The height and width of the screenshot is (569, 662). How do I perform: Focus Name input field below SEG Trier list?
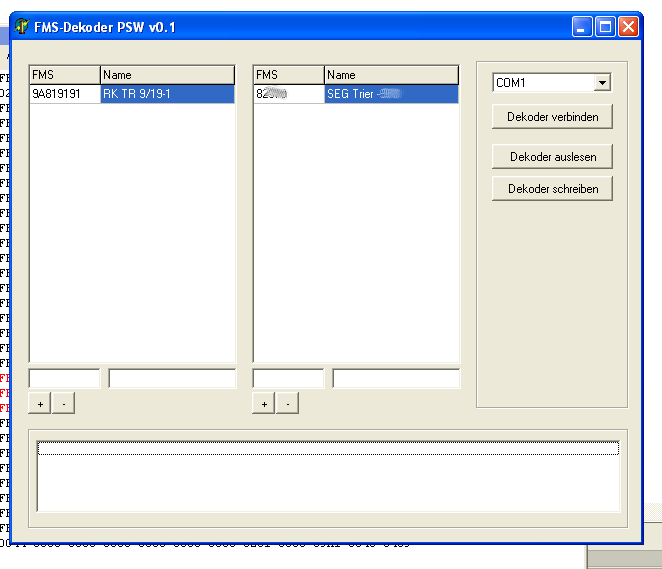click(x=396, y=379)
